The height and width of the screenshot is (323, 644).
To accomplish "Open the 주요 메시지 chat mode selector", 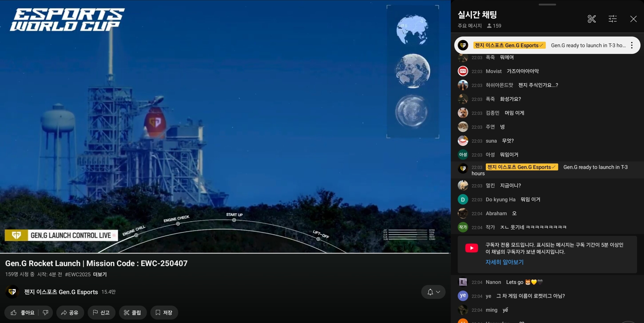I will pos(469,26).
